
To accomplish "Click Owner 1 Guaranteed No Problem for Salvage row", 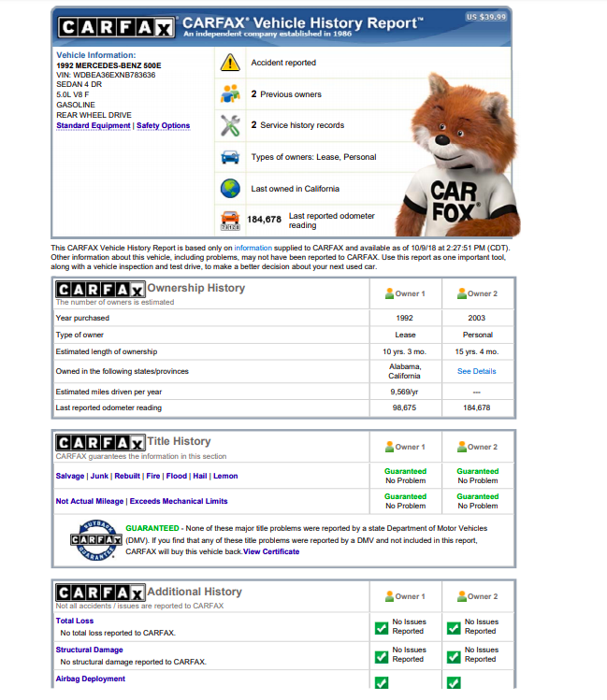I will [406, 476].
